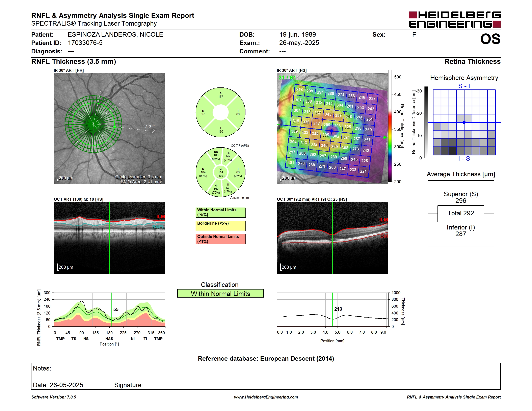
Task: Select the TI 145 (17%) sector
Action: 228,188
